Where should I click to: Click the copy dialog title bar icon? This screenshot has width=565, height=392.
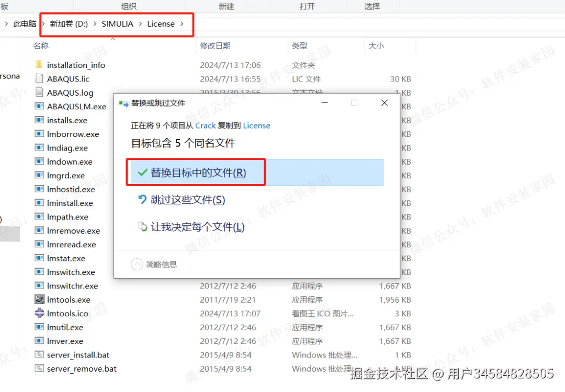click(123, 103)
